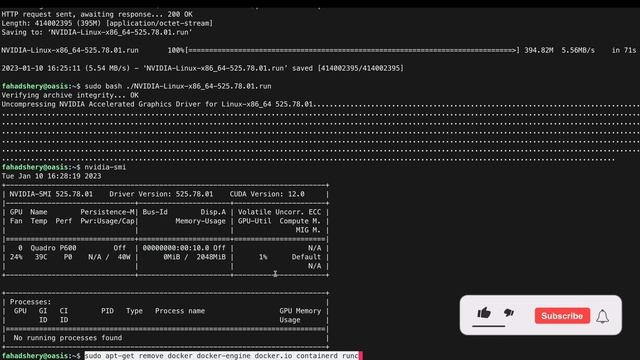
Task: Click 'Default' compute mode value
Action: tap(306, 257)
